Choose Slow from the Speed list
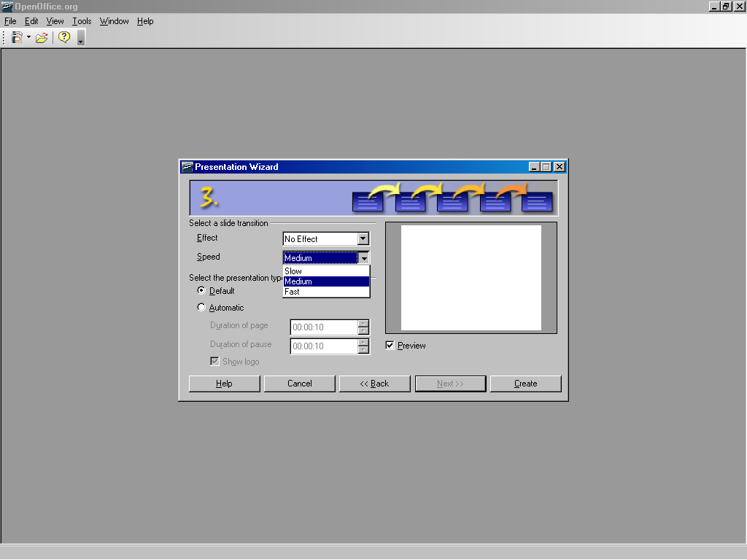This screenshot has width=747, height=560. [x=326, y=271]
